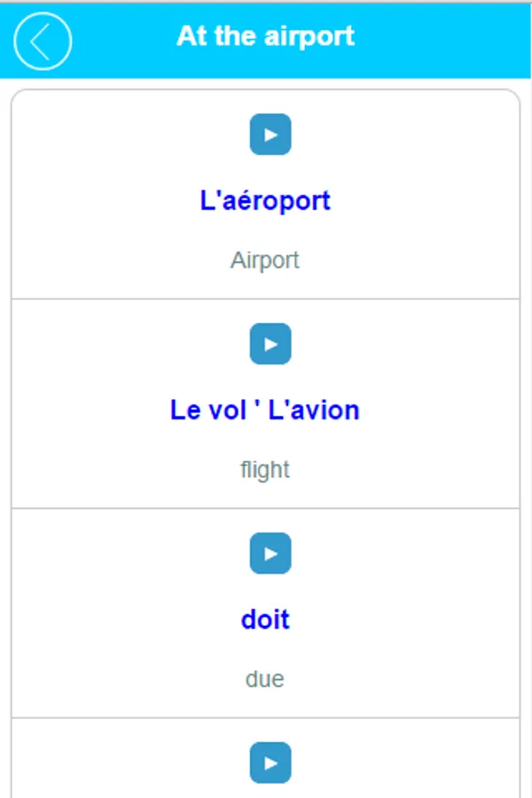The width and height of the screenshot is (532, 798).
Task: Click the triangle inside doit's play icon
Action: pyautogui.click(x=271, y=553)
